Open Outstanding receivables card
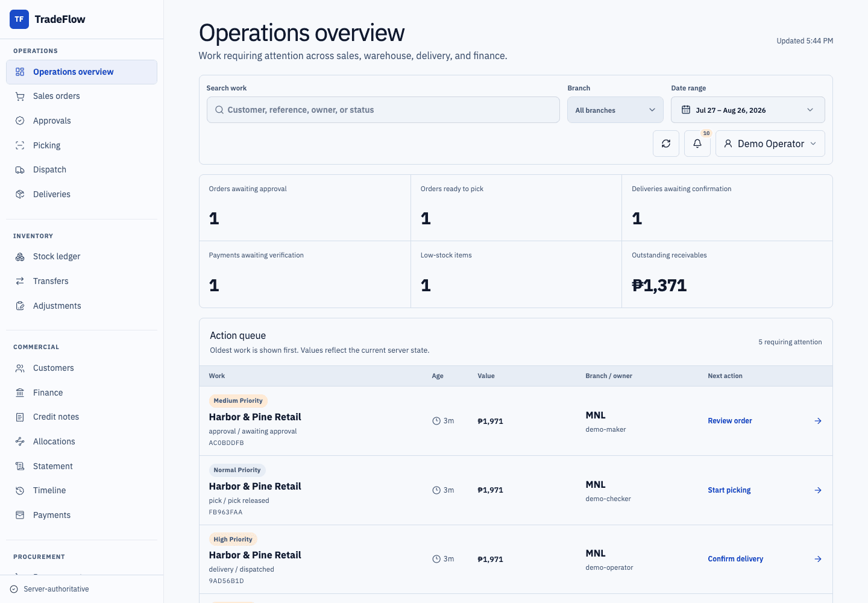This screenshot has height=603, width=868. tap(727, 274)
